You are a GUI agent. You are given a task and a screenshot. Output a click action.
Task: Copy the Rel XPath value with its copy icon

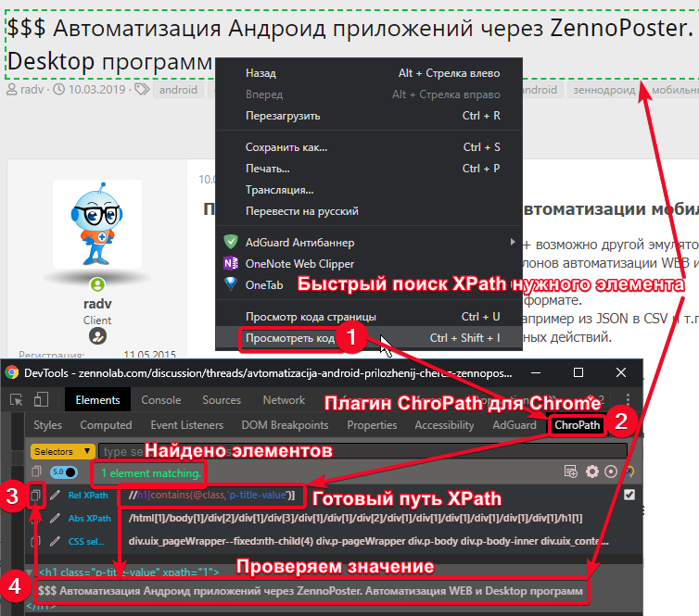click(x=35, y=495)
